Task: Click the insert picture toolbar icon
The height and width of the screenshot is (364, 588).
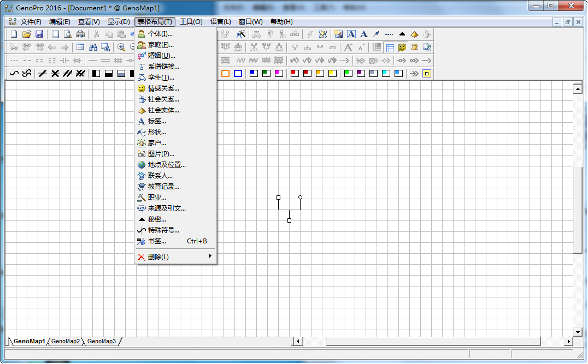Action: 339,34
